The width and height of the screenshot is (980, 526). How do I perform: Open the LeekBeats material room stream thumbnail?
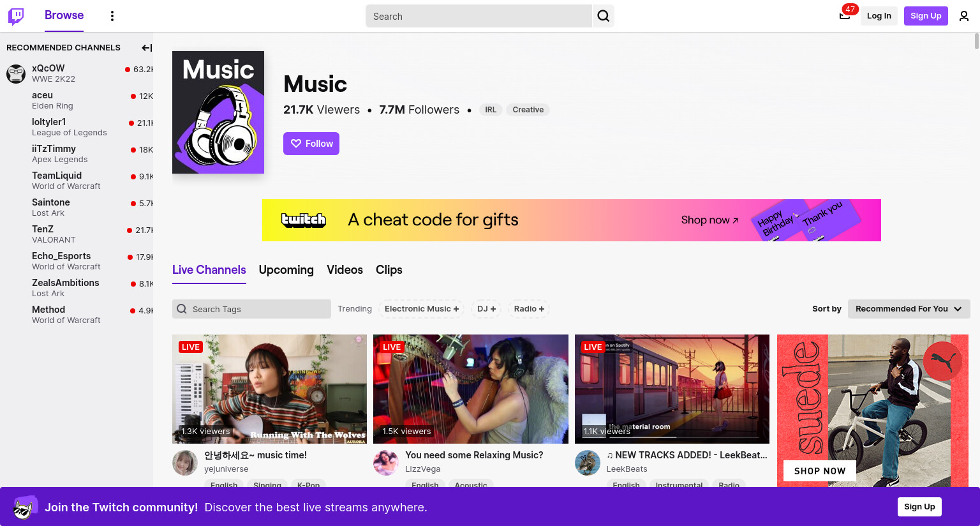[x=672, y=389]
